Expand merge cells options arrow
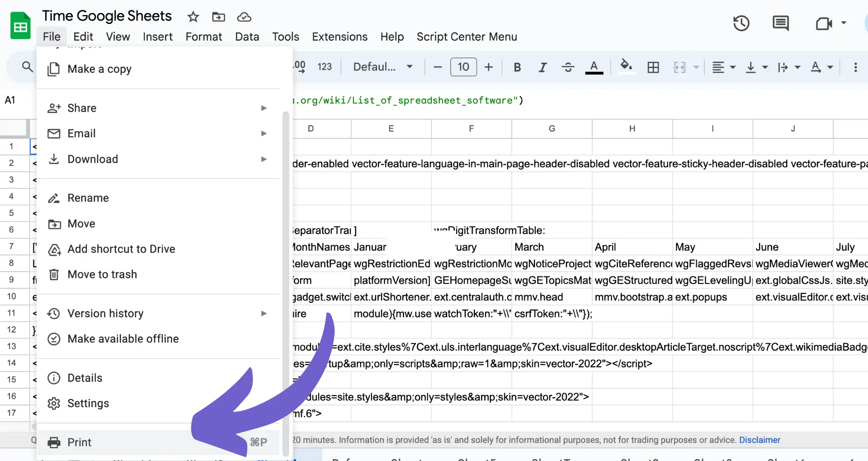 696,67
